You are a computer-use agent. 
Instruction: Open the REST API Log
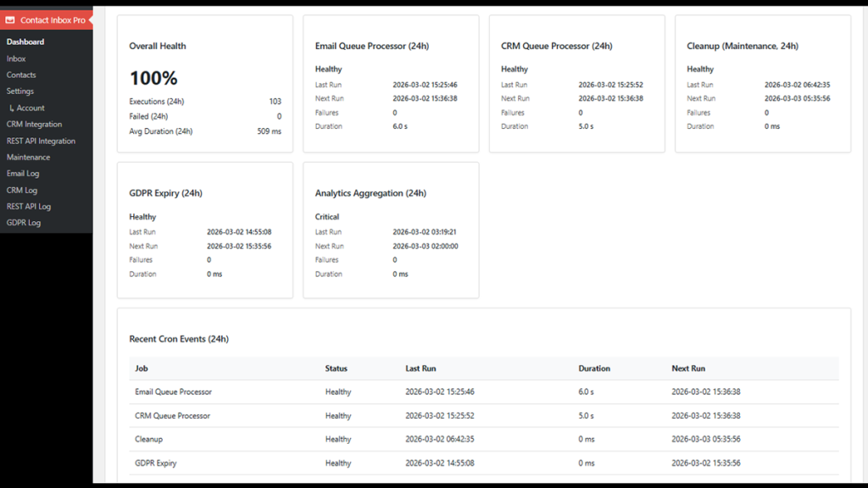pos(28,206)
